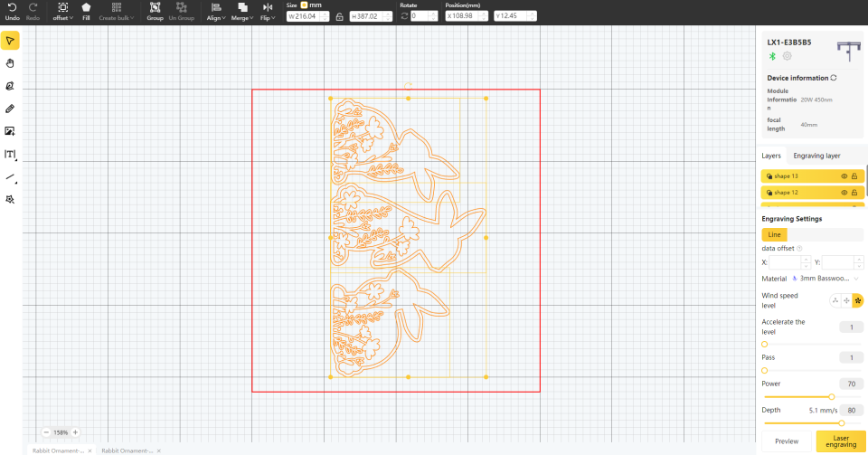Select the arrow selection tool
The width and height of the screenshot is (868, 455).
pos(10,41)
